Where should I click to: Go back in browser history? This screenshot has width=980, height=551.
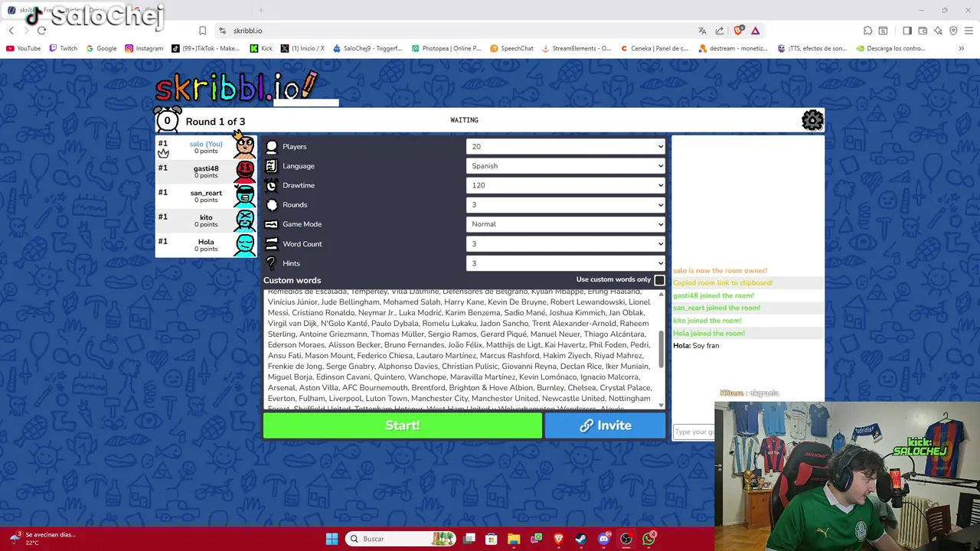11,31
